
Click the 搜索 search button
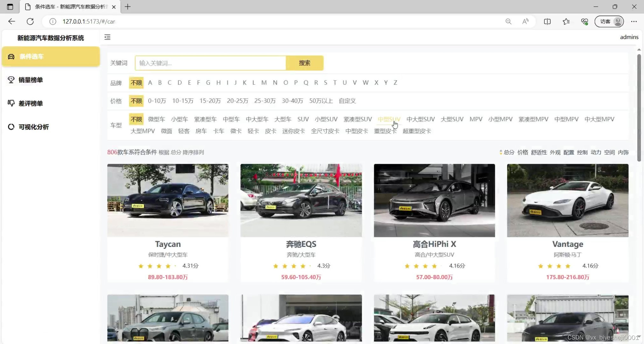[x=304, y=63]
